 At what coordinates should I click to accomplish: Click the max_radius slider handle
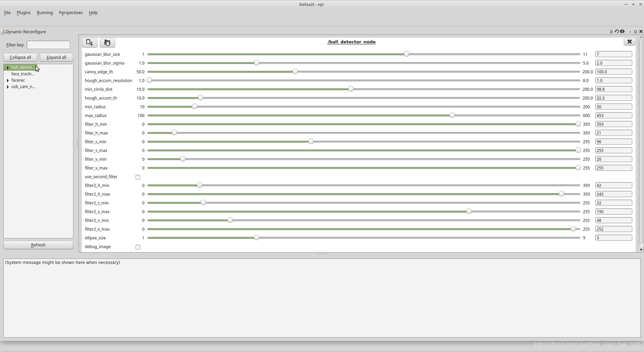452,115
